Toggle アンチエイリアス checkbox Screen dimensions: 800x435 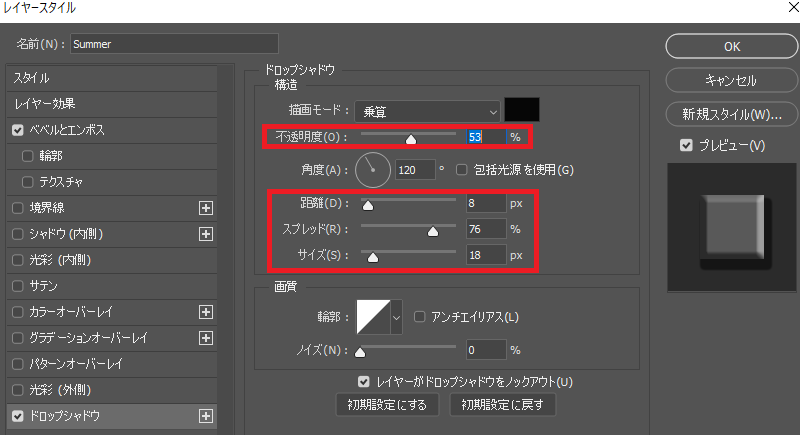click(419, 317)
